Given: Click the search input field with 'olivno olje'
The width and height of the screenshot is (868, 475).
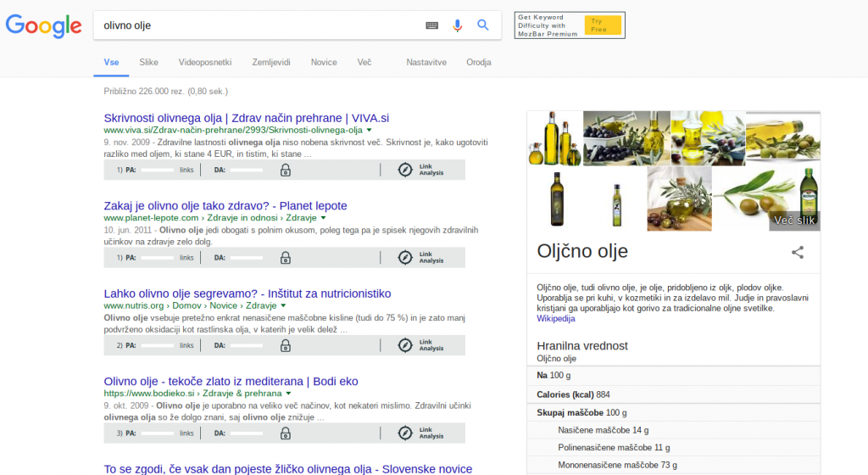Looking at the screenshot, I should coord(254,25).
